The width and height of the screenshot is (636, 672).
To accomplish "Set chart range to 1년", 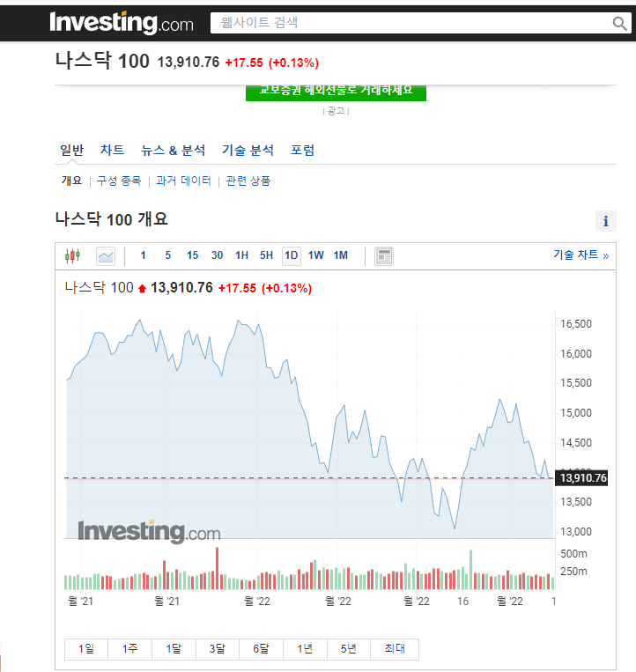I will pyautogui.click(x=305, y=649).
